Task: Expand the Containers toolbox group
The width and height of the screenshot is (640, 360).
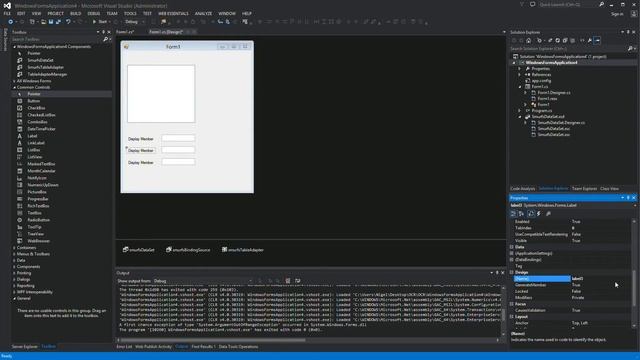Action: [14, 248]
